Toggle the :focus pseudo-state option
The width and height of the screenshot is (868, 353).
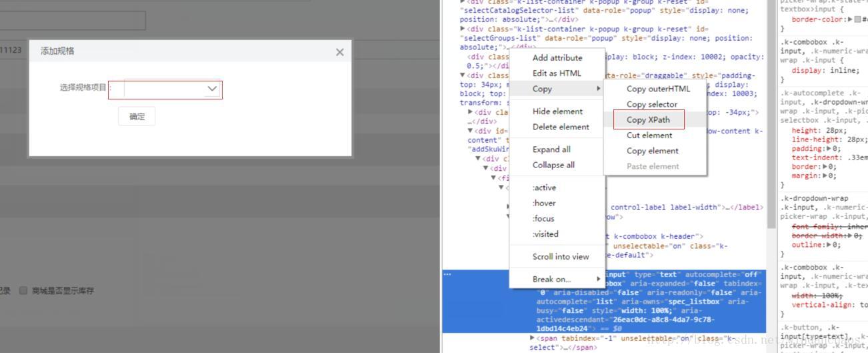(x=543, y=218)
